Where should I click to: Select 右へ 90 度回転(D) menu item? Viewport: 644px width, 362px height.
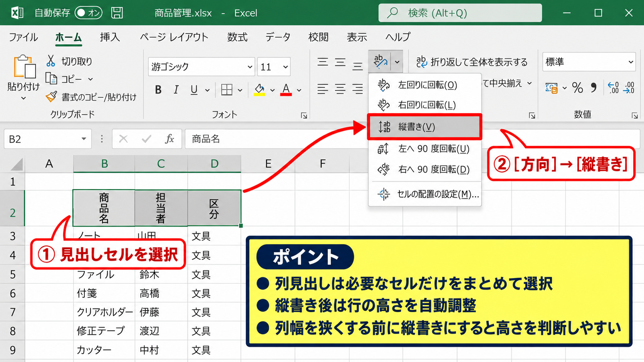425,169
